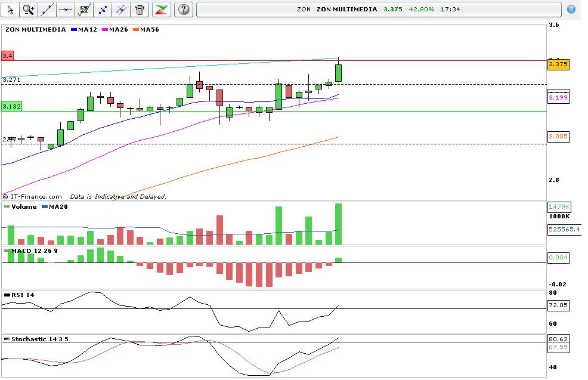The height and width of the screenshot is (380, 588).
Task: Open the indicators chart settings tool
Action: [x=84, y=10]
